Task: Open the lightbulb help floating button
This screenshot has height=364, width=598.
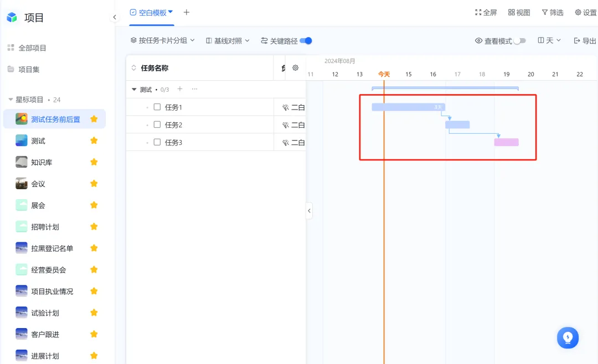Action: click(568, 337)
